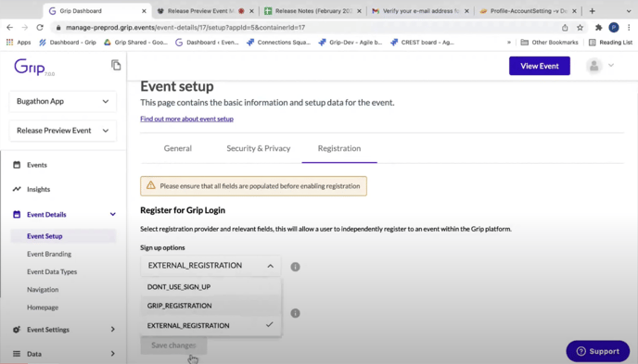The height and width of the screenshot is (364, 638).
Task: Open the Connections Squa... bookmark
Action: click(279, 43)
